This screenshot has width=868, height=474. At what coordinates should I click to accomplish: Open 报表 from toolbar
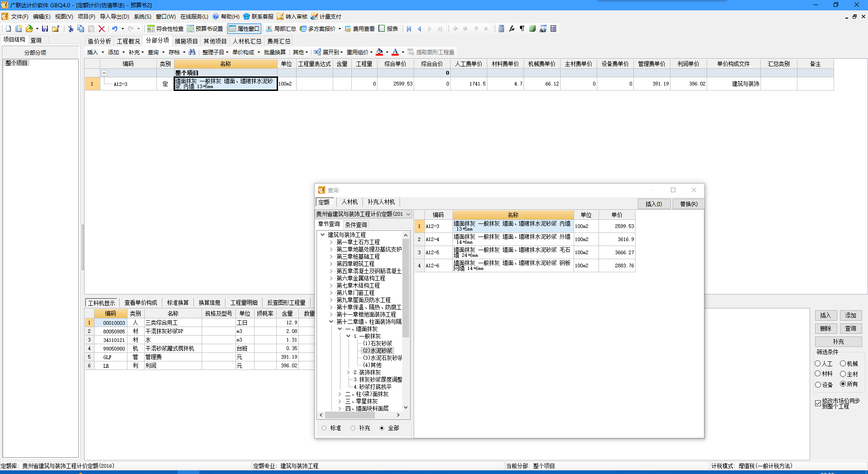[388, 29]
